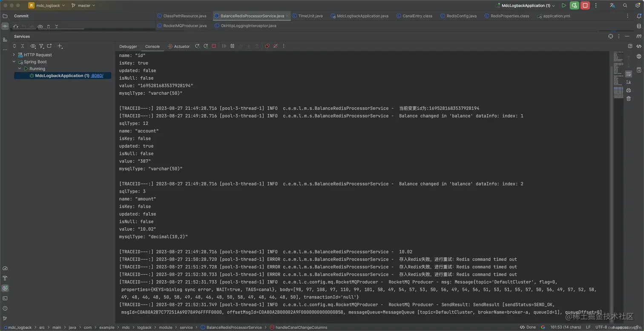Open Notifications bell icon

point(639,16)
